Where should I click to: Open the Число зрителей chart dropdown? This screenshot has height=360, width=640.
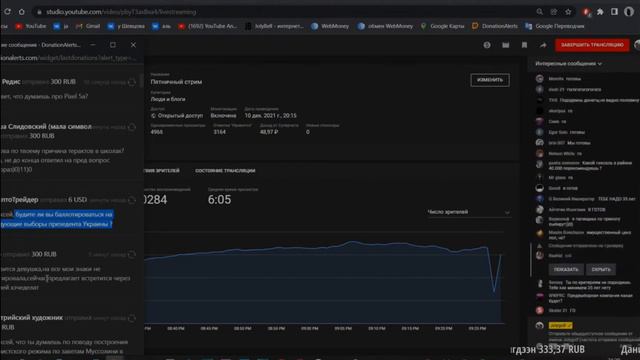[468, 212]
